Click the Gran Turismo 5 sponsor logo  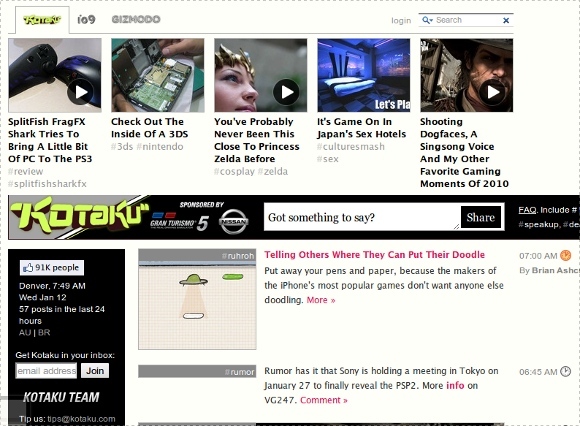coord(179,222)
